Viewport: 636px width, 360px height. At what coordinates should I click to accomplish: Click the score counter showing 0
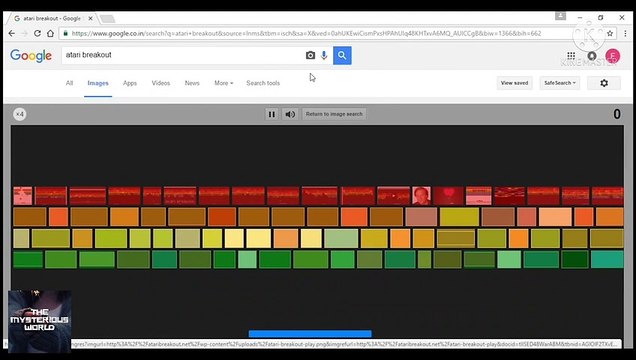[x=617, y=114]
